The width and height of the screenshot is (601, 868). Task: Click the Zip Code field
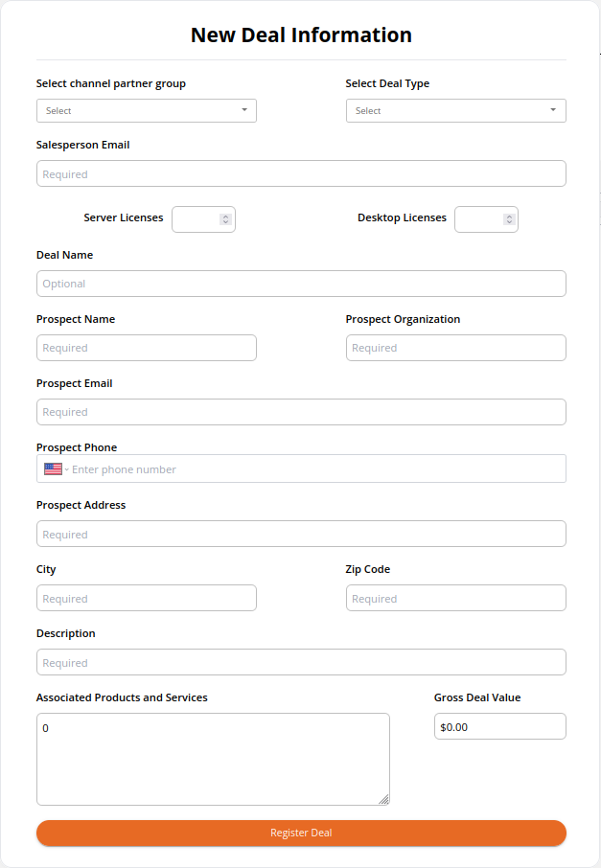tap(456, 598)
